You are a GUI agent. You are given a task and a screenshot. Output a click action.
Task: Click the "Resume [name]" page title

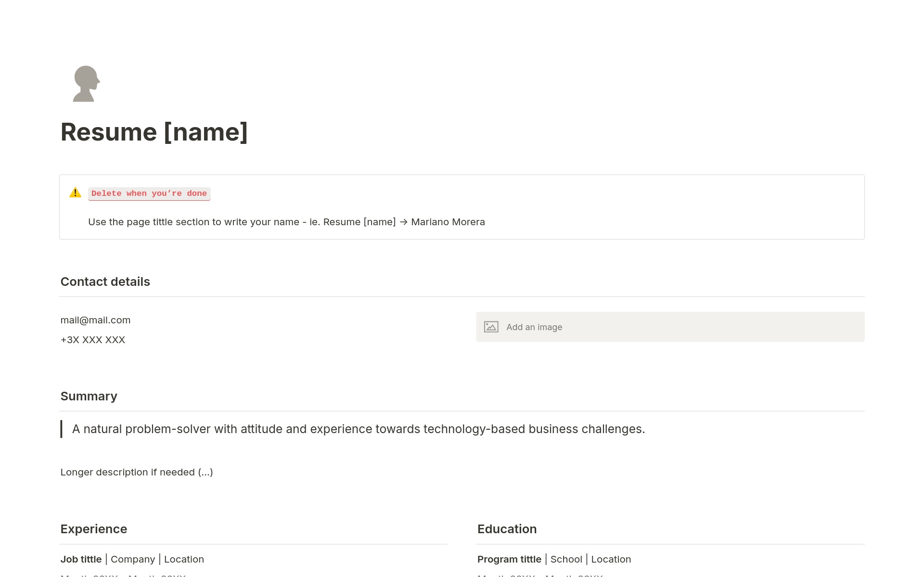tap(154, 132)
